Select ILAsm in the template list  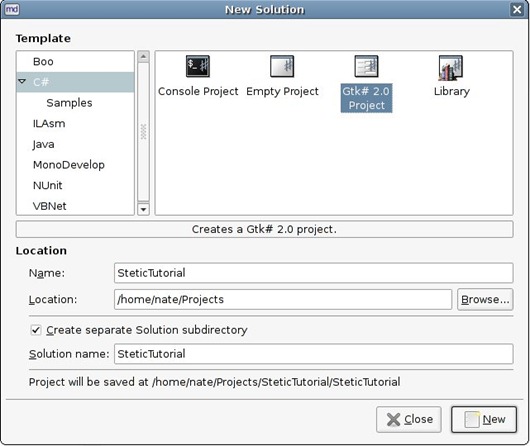(49, 123)
